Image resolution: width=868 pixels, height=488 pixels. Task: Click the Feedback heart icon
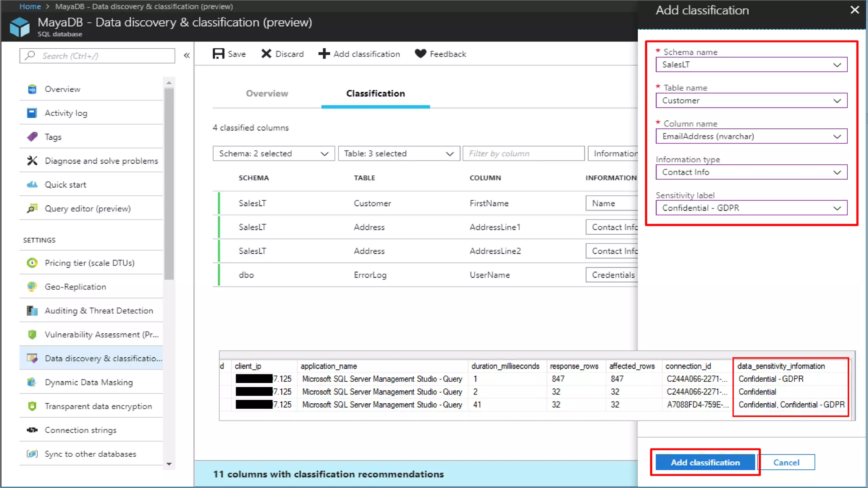[420, 54]
